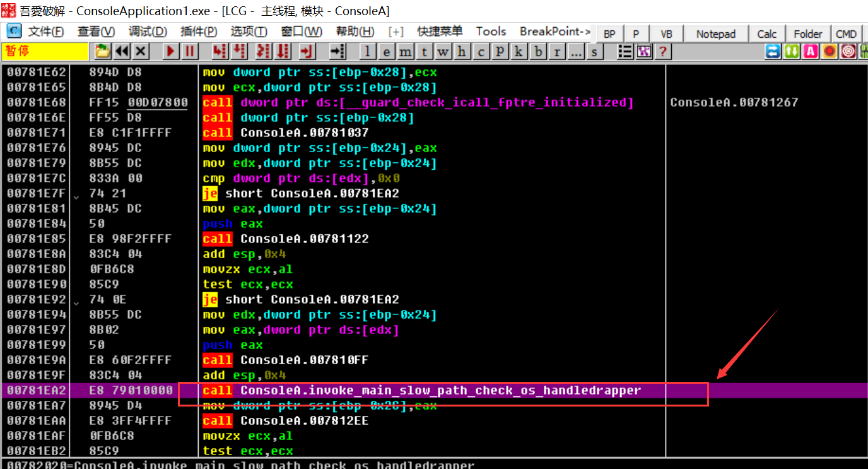Select the push eax instruction at 00781E84

233,223
